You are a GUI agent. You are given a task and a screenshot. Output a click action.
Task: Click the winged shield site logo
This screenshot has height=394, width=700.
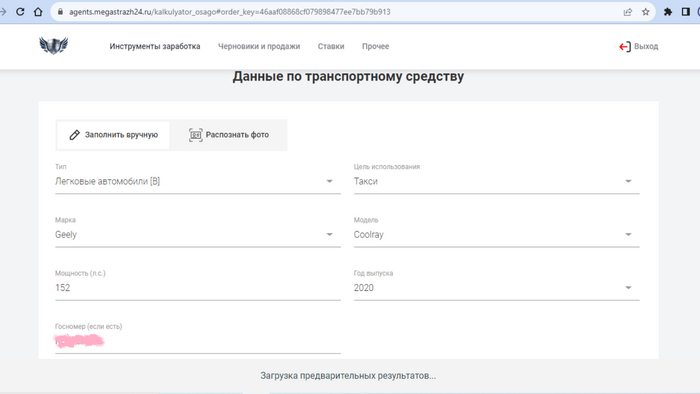tap(54, 46)
